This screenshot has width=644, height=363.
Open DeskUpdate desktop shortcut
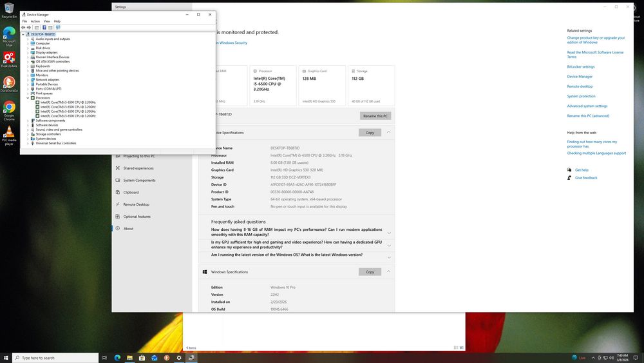9,59
